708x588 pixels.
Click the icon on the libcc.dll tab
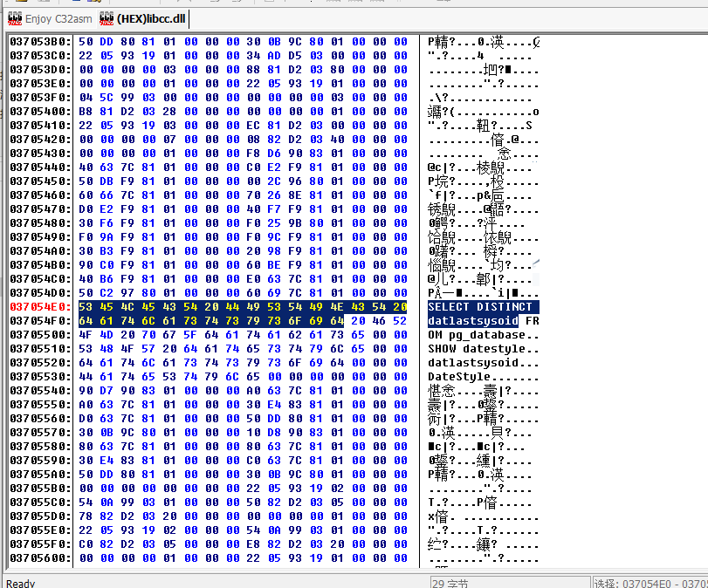(x=107, y=17)
